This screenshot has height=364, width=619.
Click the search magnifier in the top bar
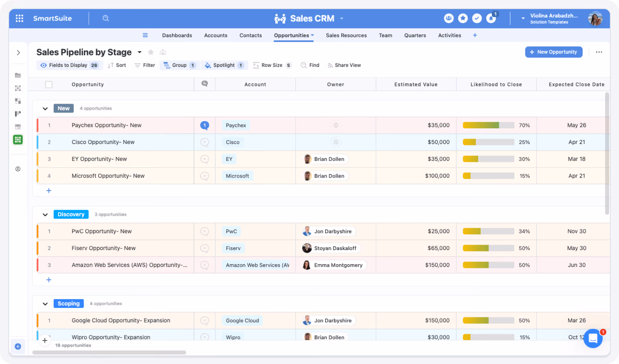(x=106, y=18)
